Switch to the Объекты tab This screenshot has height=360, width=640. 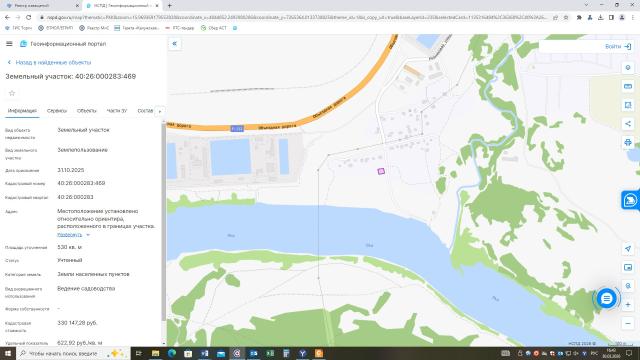click(x=87, y=111)
